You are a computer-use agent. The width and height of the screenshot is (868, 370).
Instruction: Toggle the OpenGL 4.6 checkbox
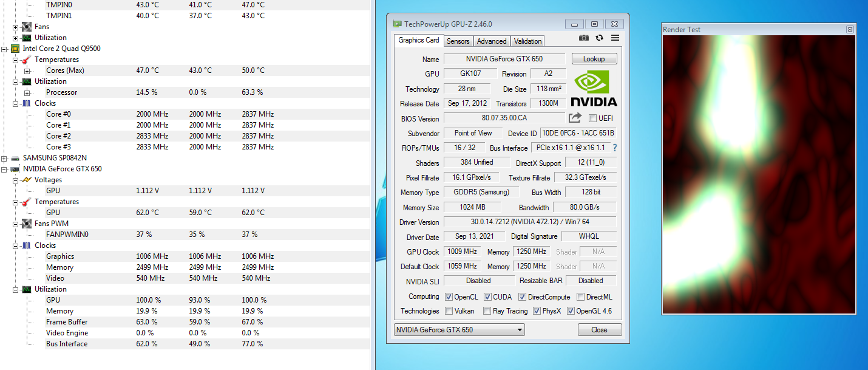571,311
